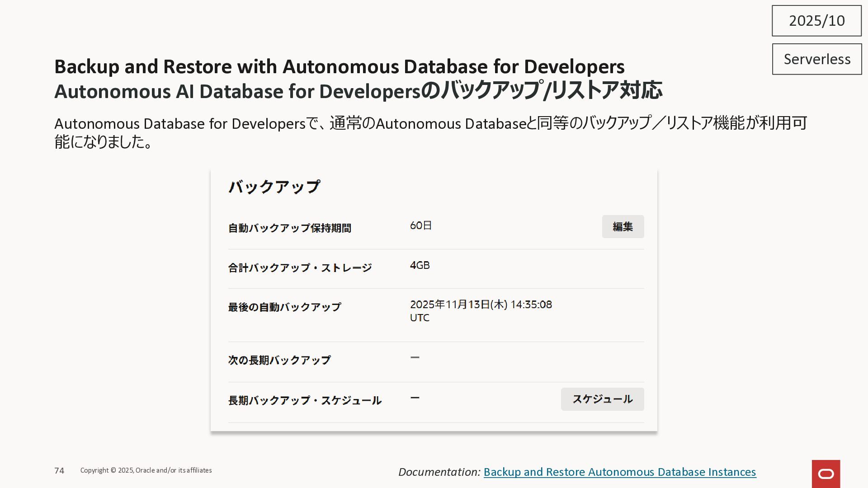Click the 2025/10 date box

816,21
